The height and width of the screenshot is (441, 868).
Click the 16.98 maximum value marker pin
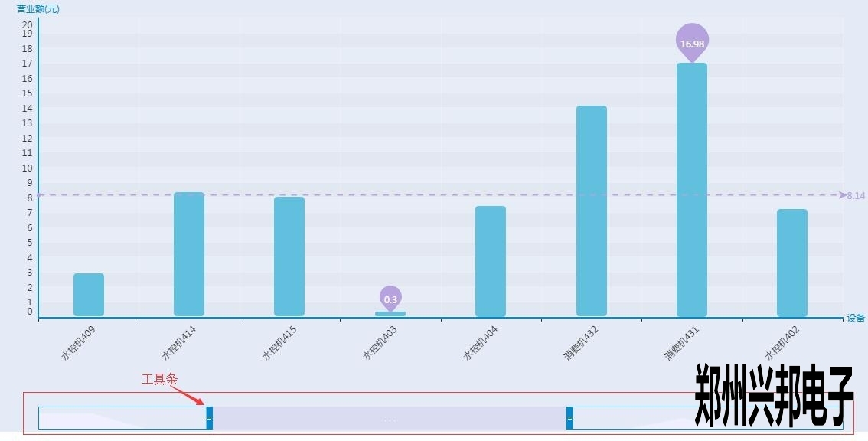pyautogui.click(x=692, y=41)
